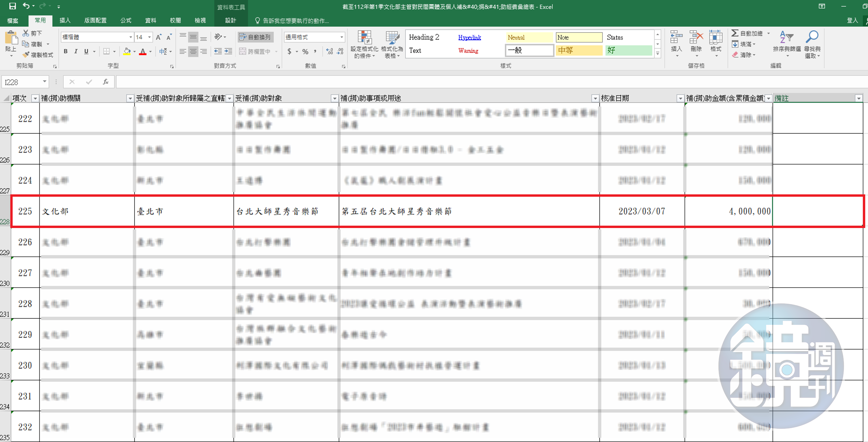The height and width of the screenshot is (442, 868).
Task: Open Format as Table (格式化為表格)
Action: tap(392, 45)
